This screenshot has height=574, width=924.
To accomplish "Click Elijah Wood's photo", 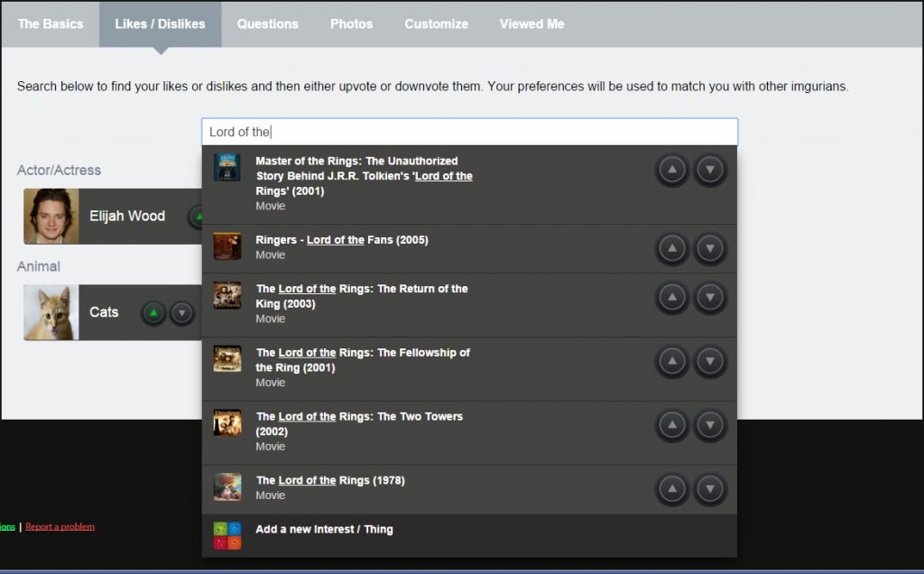I will [51, 217].
